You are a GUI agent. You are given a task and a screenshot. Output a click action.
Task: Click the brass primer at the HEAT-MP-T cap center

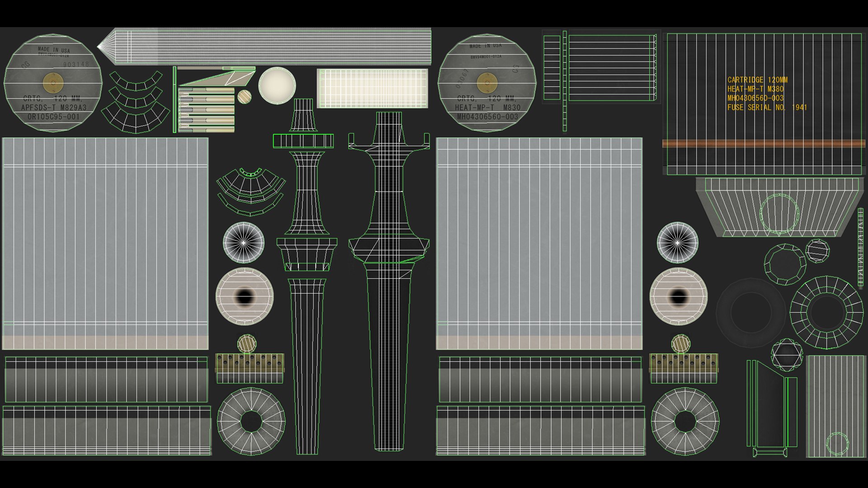click(487, 83)
